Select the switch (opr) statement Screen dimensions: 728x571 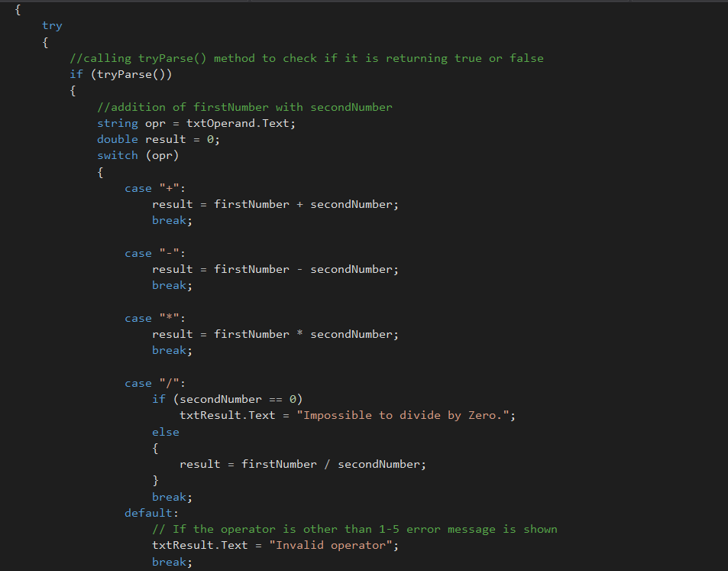(x=138, y=154)
